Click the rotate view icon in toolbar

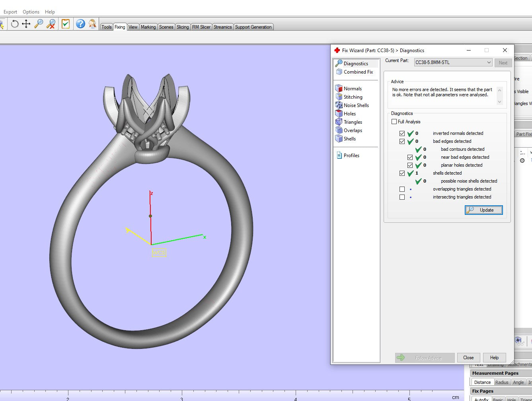(x=15, y=24)
